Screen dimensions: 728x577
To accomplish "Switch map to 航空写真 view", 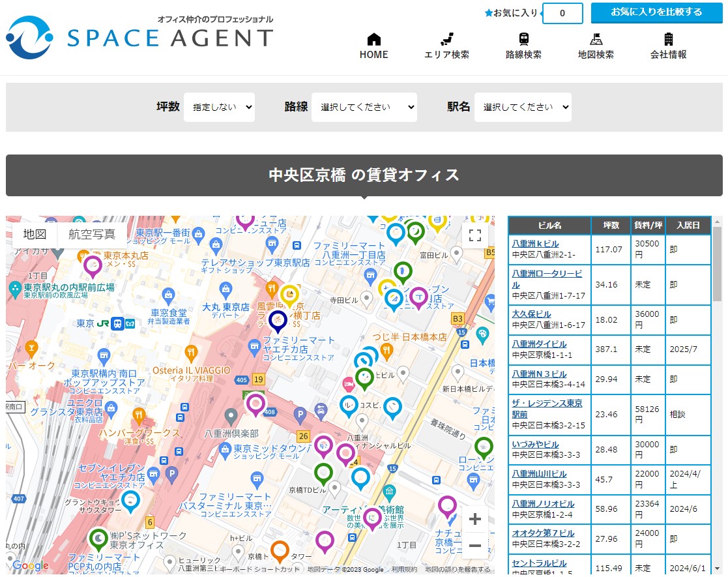I will 92,235.
